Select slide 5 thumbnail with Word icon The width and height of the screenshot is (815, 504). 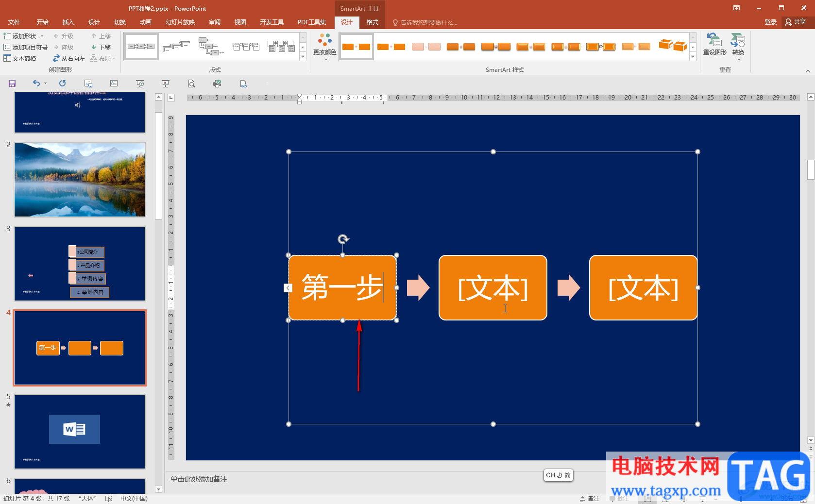tap(80, 432)
